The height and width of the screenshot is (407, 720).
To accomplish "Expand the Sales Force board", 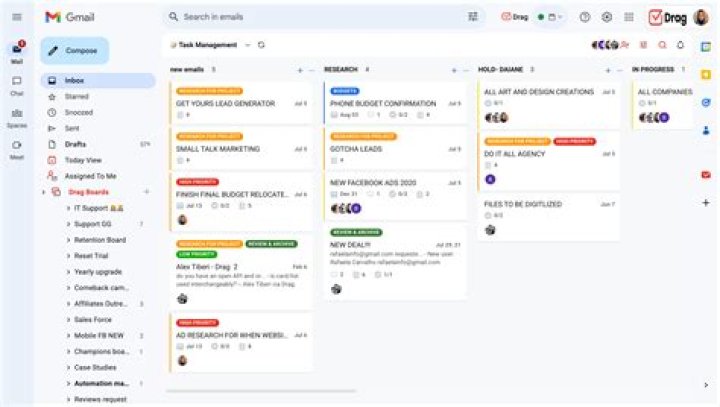I will point(69,320).
